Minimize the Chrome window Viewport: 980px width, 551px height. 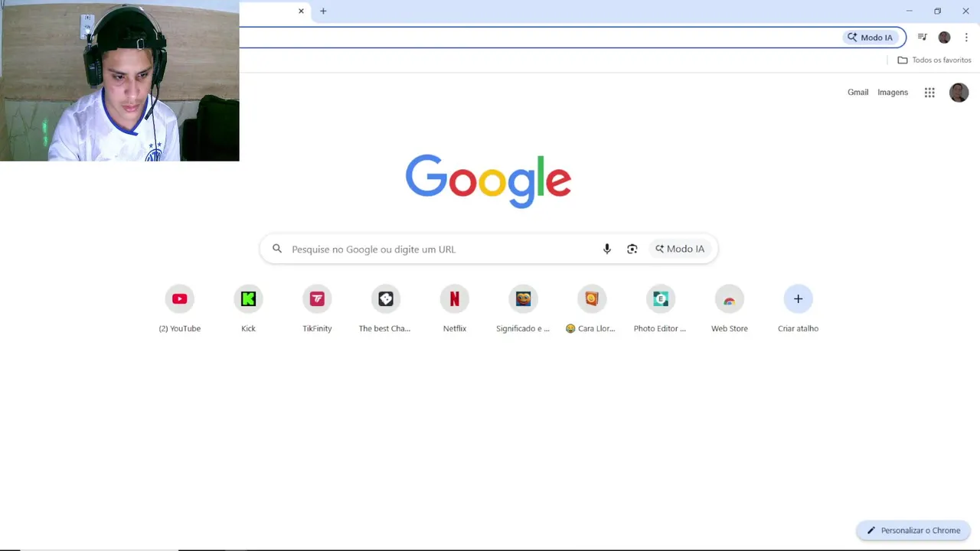(909, 11)
